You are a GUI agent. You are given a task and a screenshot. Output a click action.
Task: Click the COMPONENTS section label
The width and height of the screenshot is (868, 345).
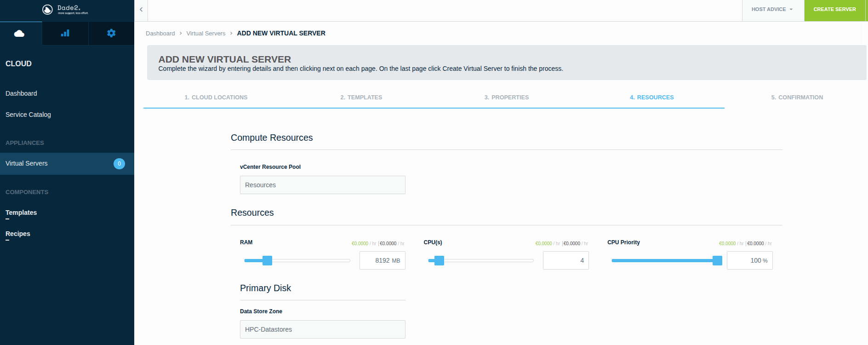coord(27,192)
